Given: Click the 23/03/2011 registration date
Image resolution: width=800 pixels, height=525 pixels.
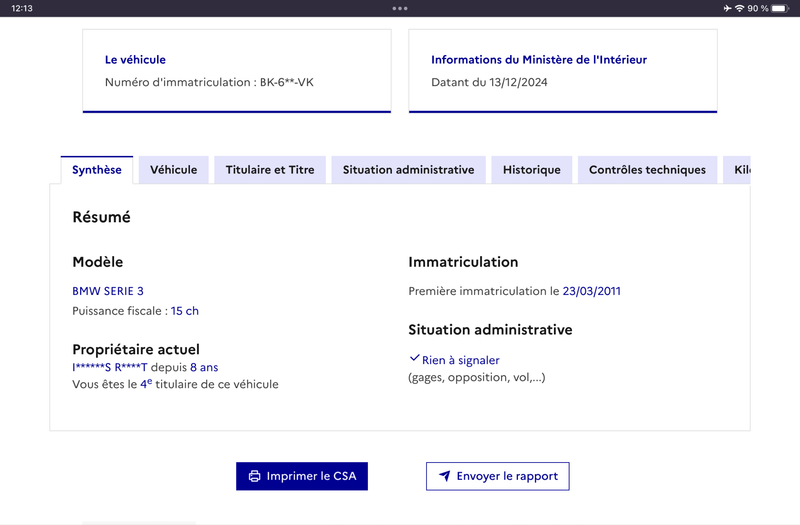Looking at the screenshot, I should pos(591,291).
